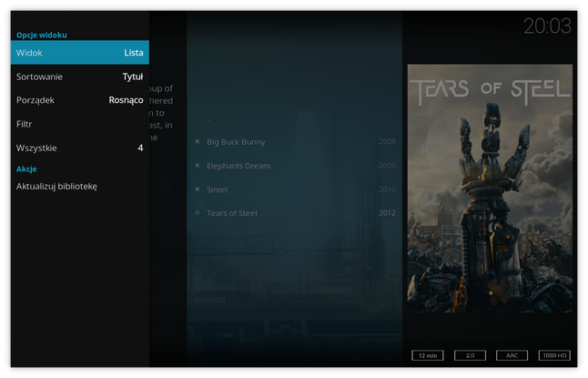
Task: Open Sortowanie sort-by setting
Action: [80, 77]
